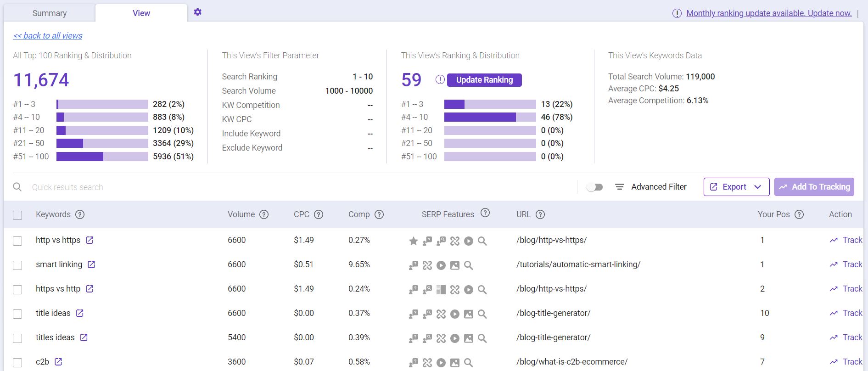
Task: Click Monthly ranking update available link
Action: pos(769,13)
